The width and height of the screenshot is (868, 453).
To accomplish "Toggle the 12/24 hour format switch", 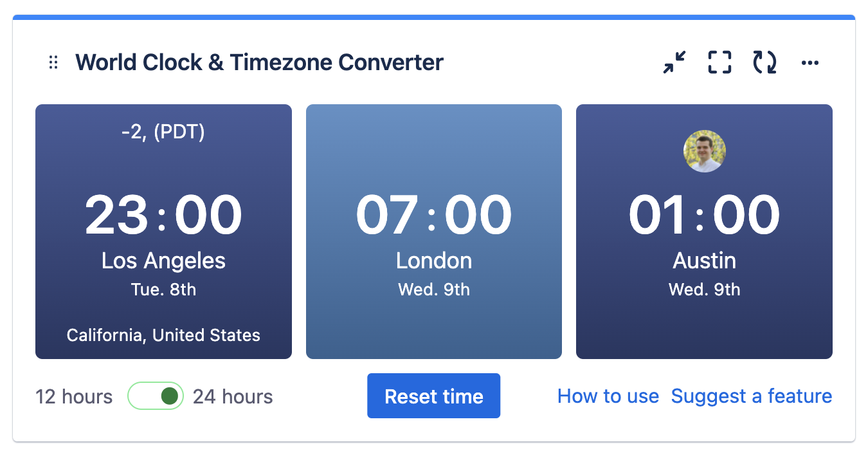I will [x=156, y=396].
